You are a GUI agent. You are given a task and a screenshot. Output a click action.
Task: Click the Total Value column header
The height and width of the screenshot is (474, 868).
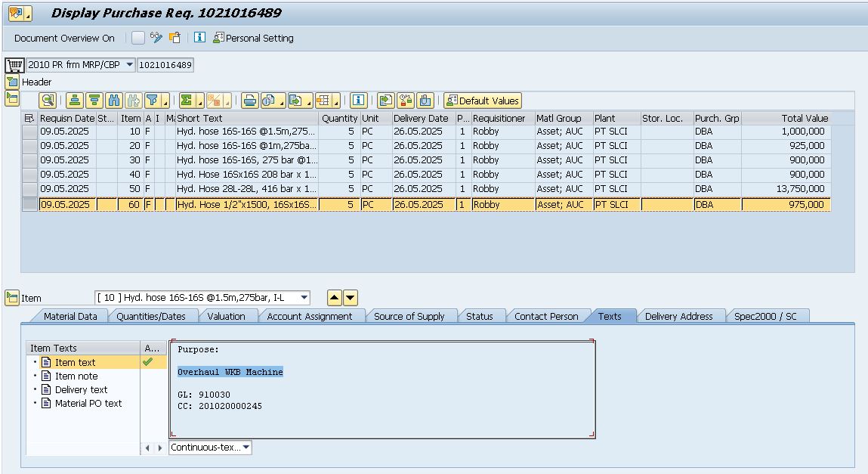click(786, 119)
